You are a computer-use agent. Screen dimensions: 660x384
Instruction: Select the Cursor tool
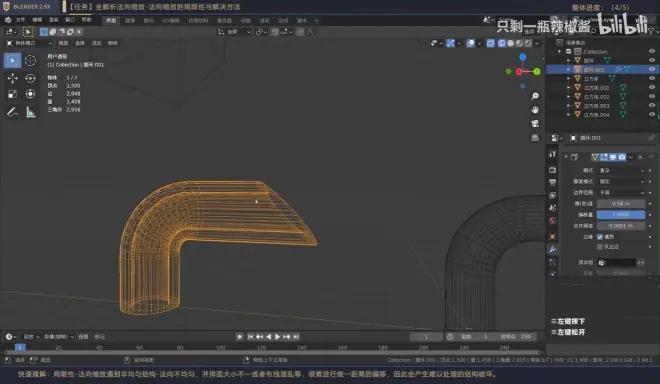pos(30,61)
